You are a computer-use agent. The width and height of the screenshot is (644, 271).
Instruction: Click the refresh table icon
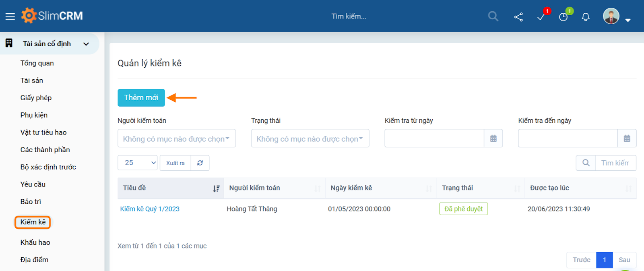click(x=200, y=163)
